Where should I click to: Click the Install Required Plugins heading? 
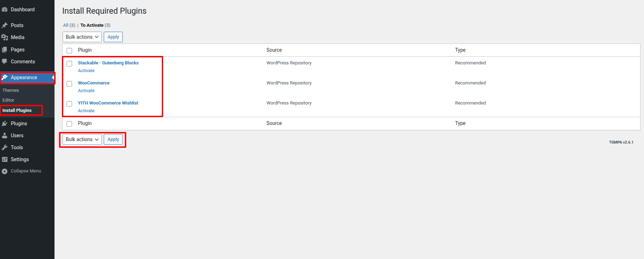(x=104, y=11)
